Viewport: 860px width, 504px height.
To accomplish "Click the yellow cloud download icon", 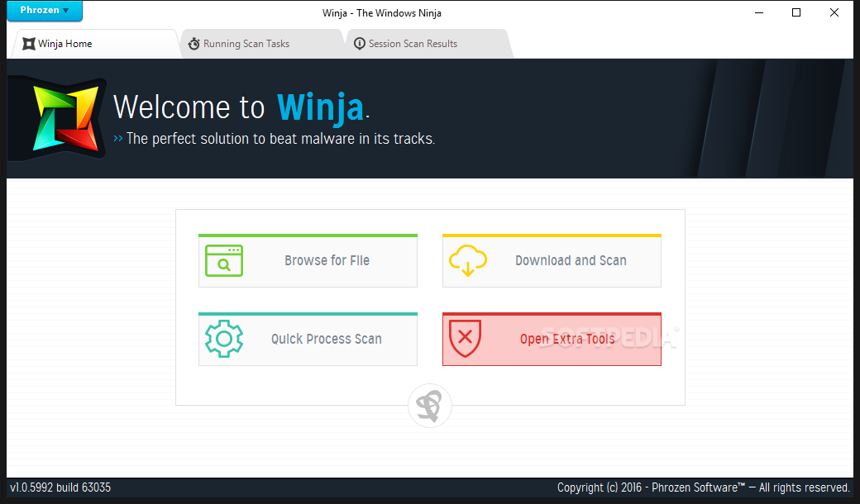I will pos(468,261).
